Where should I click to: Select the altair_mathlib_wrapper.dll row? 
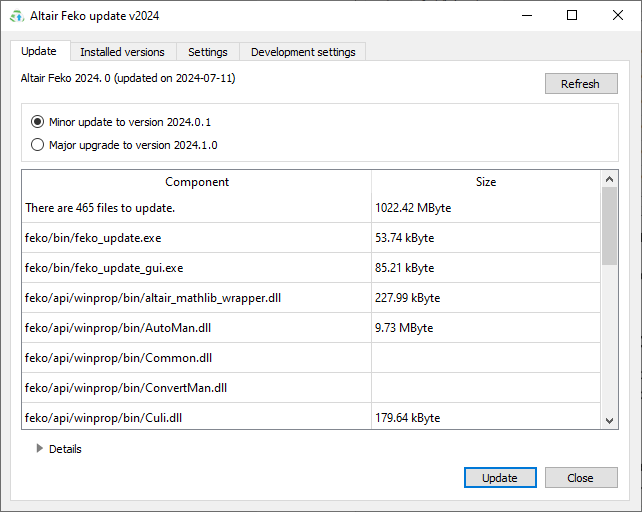(197, 298)
